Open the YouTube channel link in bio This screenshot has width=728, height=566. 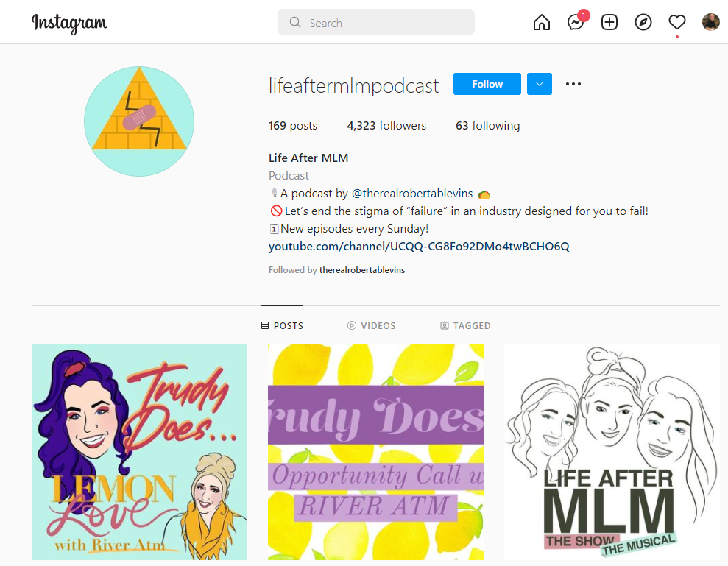(x=419, y=247)
